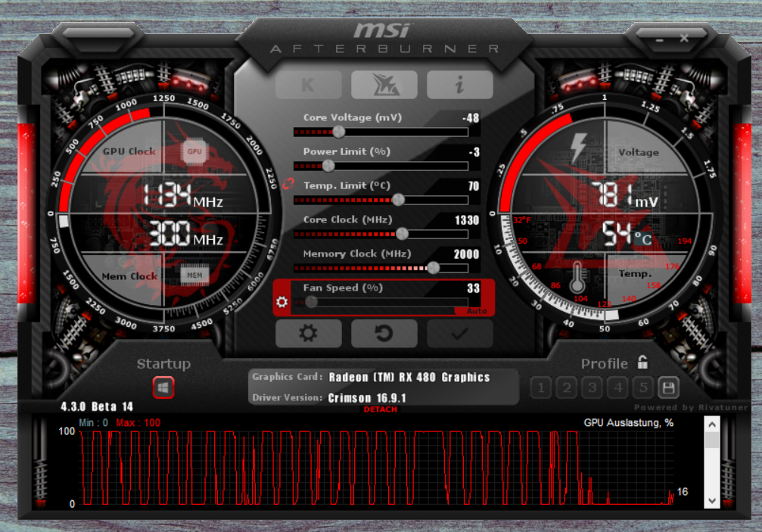Click the Temp. Limit slider handle
Image resolution: width=762 pixels, height=532 pixels.
[x=398, y=200]
